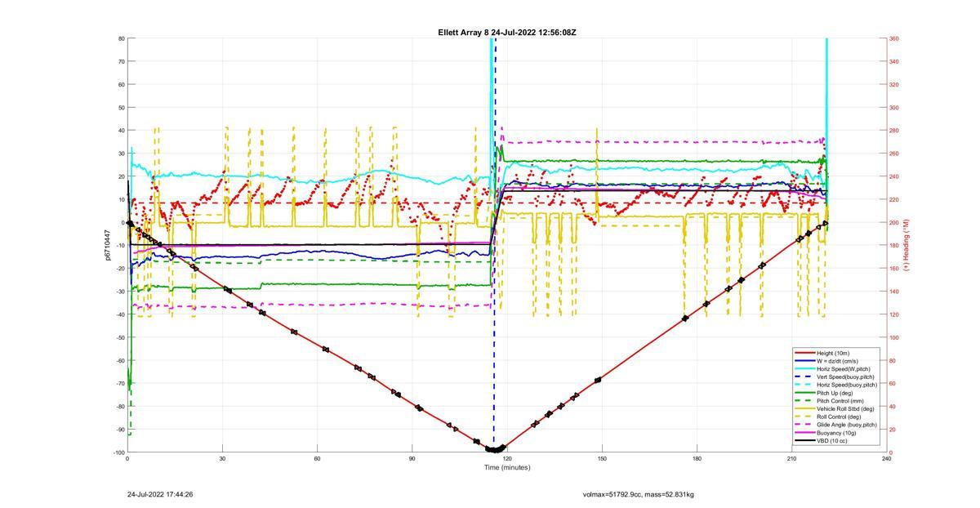Select legend label "Glide Angle (buoy,pitch)"
This screenshot has width=980, height=508.
click(x=847, y=425)
